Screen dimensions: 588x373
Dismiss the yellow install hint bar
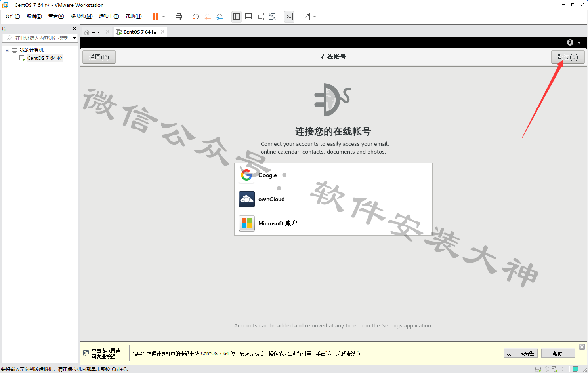point(582,347)
